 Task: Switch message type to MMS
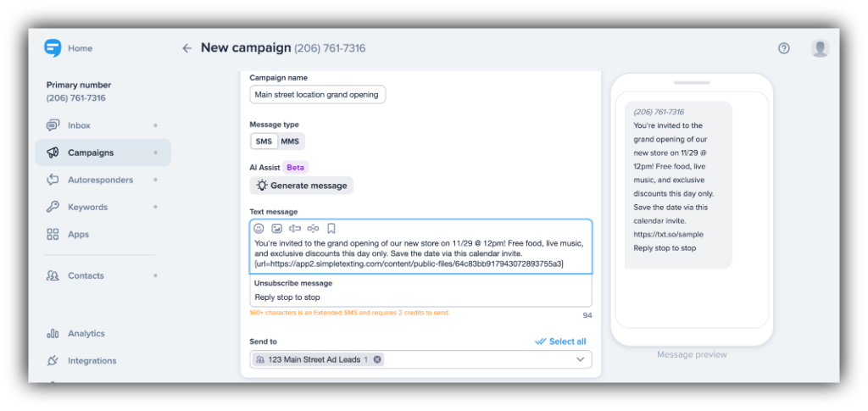click(x=290, y=142)
